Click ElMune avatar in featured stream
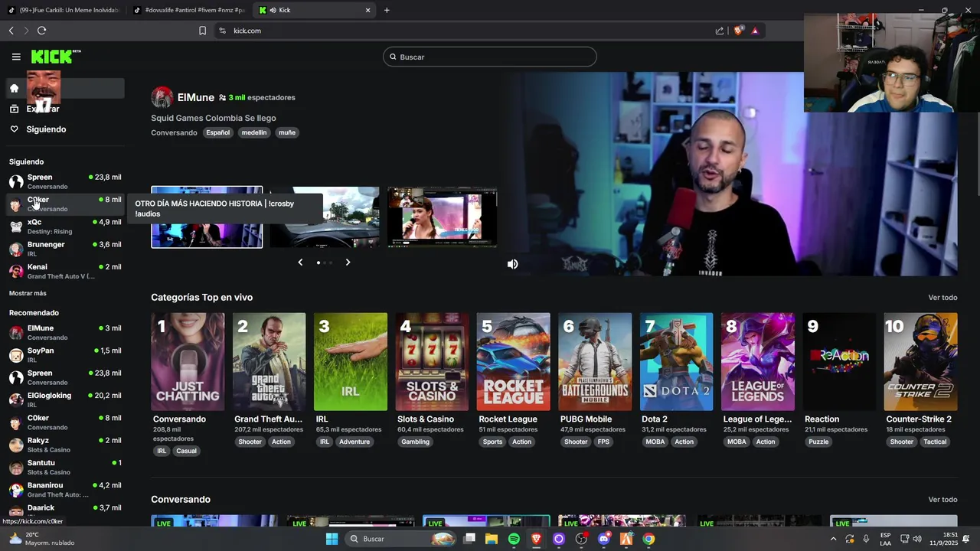The image size is (980, 551). 162,97
